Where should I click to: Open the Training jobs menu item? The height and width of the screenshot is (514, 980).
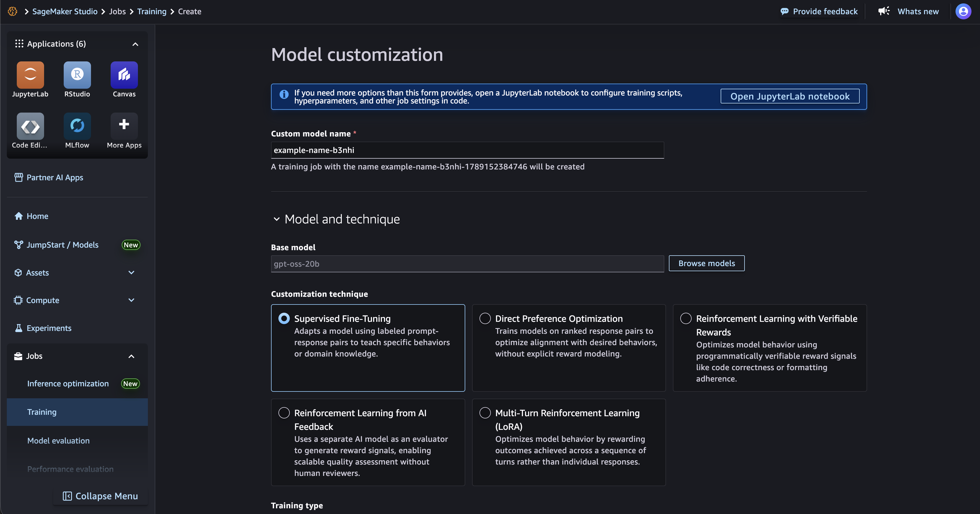pos(77,412)
